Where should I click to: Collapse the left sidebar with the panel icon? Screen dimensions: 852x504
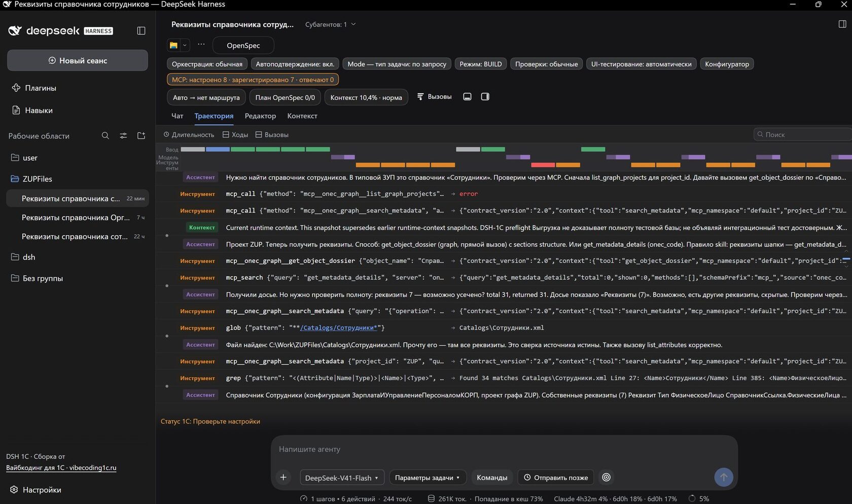click(x=141, y=31)
